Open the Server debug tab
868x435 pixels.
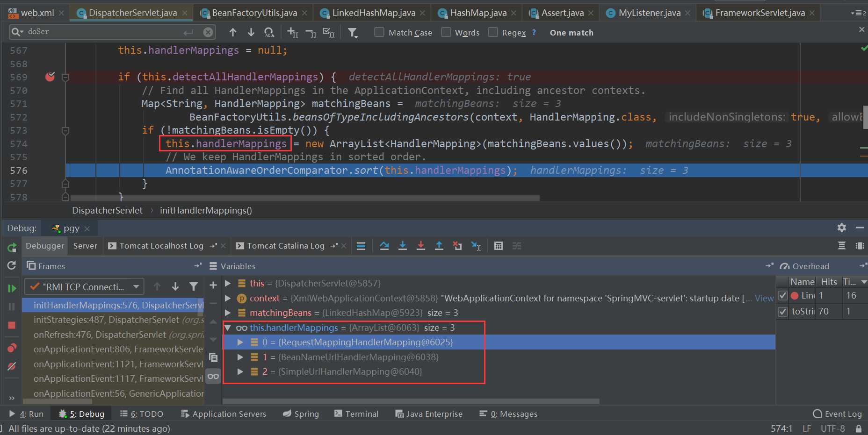point(85,246)
